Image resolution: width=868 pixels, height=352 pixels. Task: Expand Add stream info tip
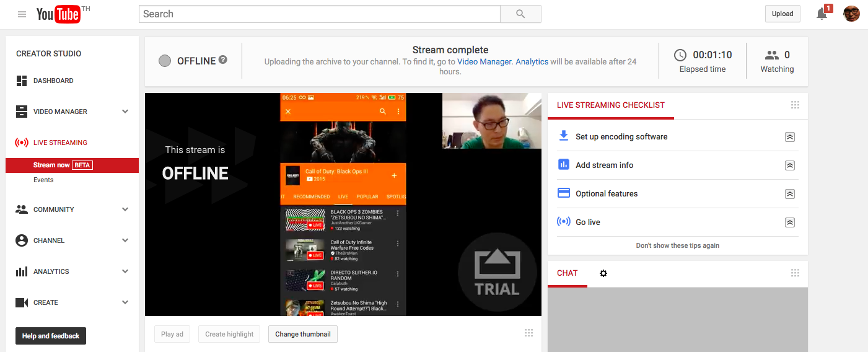[789, 165]
